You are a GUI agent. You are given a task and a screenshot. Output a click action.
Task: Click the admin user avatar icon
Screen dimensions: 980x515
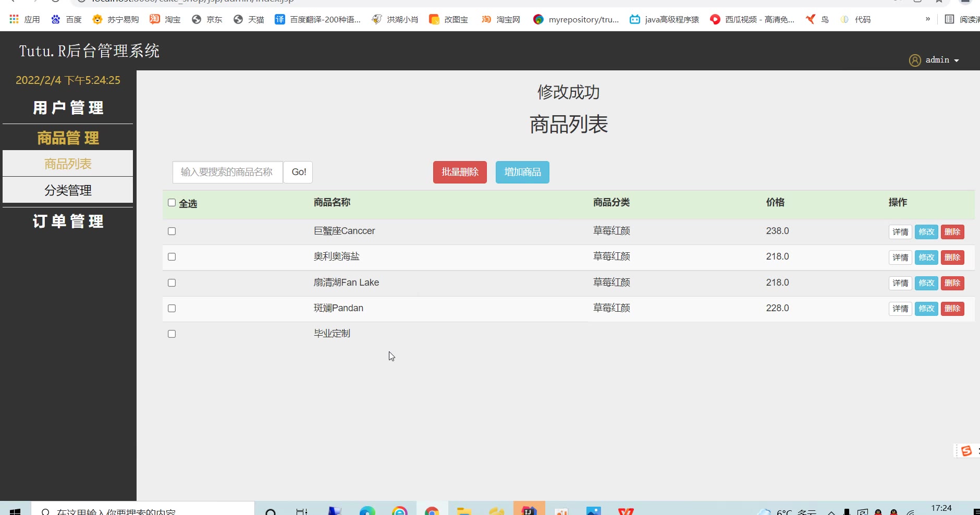[x=915, y=60]
